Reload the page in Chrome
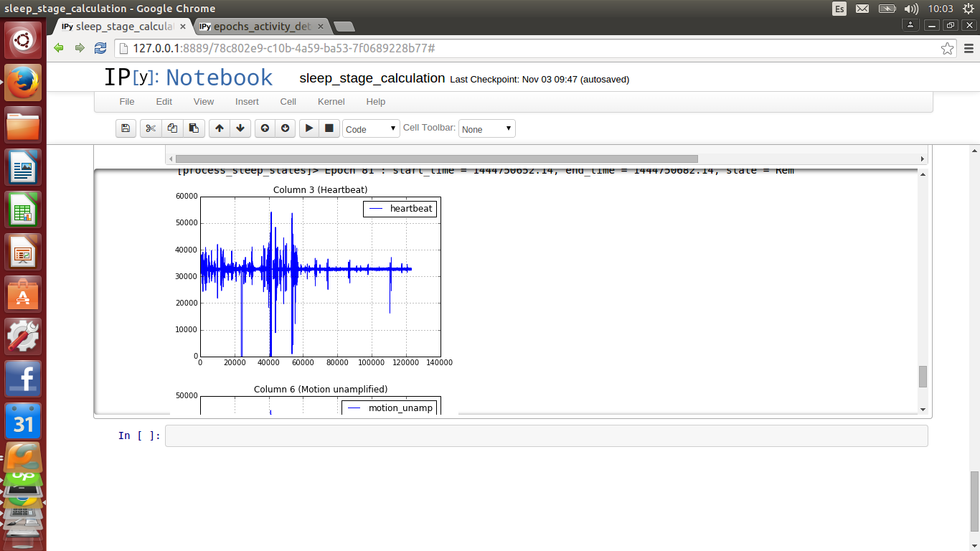Screen dimensions: 980x551 [100, 48]
